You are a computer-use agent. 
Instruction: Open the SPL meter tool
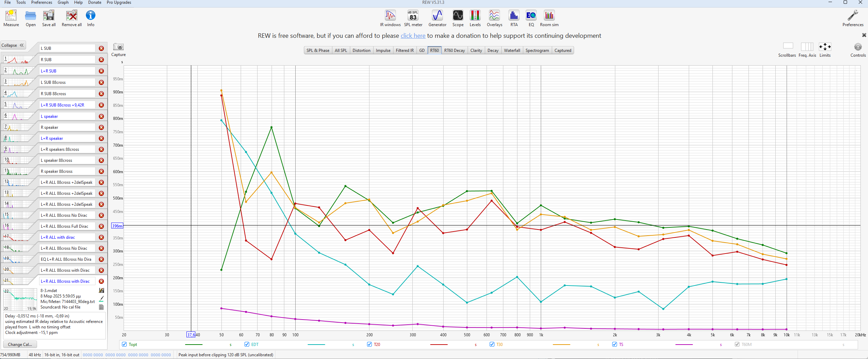pyautogui.click(x=413, y=15)
